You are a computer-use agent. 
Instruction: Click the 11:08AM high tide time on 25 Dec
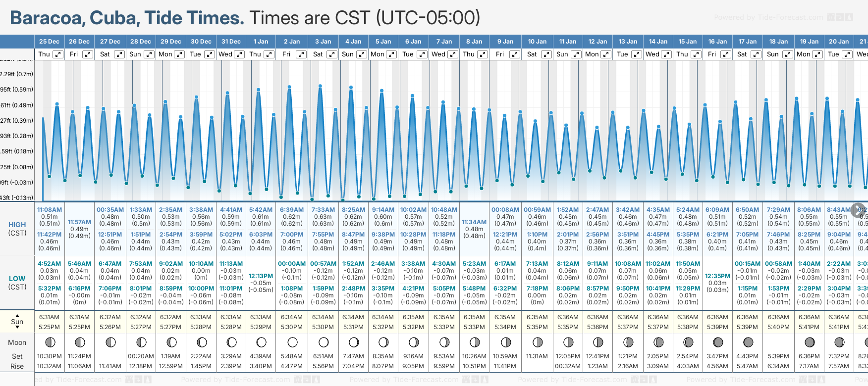click(50, 210)
